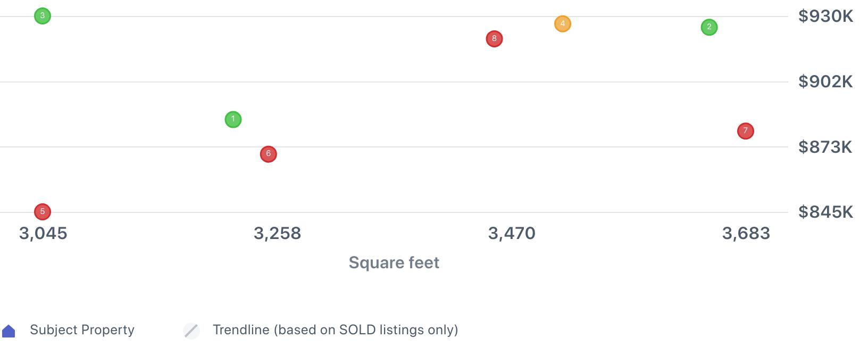
Task: Click green data point number 3
Action: point(43,16)
